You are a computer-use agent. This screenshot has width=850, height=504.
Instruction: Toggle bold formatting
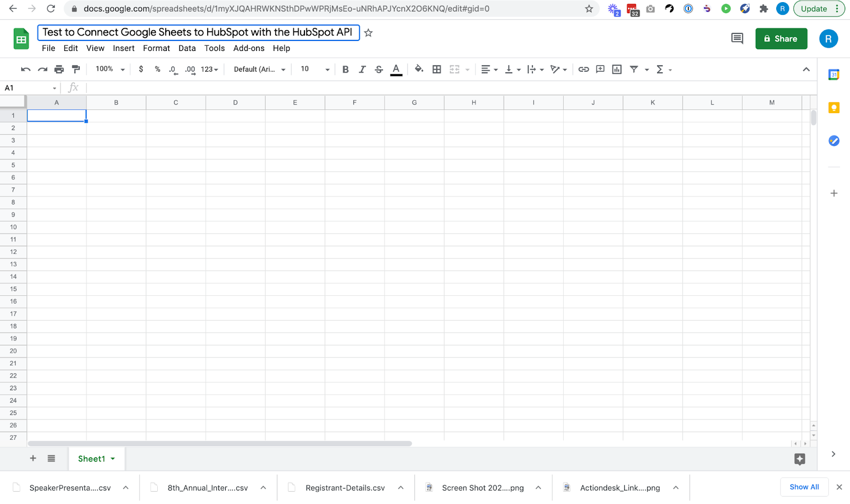pos(345,70)
